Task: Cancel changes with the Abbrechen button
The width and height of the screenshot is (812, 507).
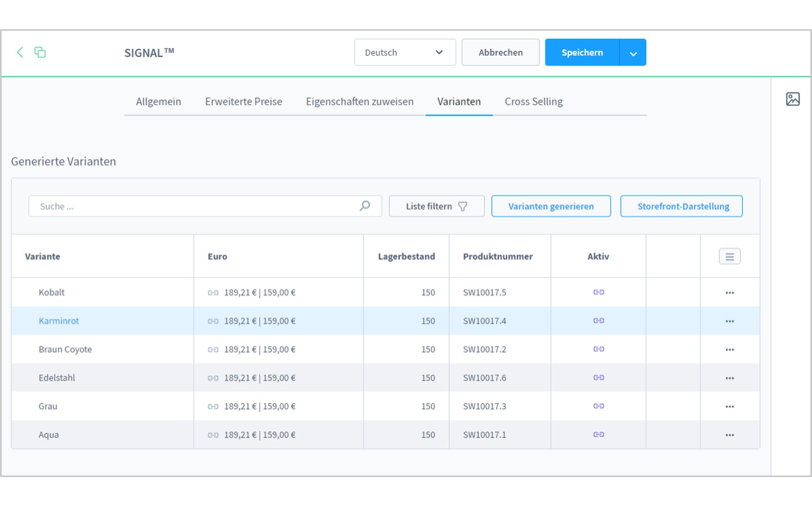Action: [500, 52]
